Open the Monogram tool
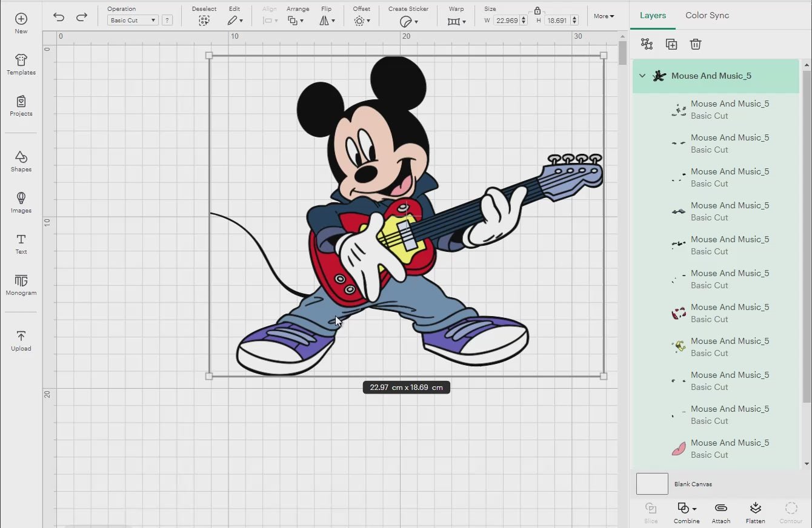Image resolution: width=812 pixels, height=528 pixels. tap(21, 285)
